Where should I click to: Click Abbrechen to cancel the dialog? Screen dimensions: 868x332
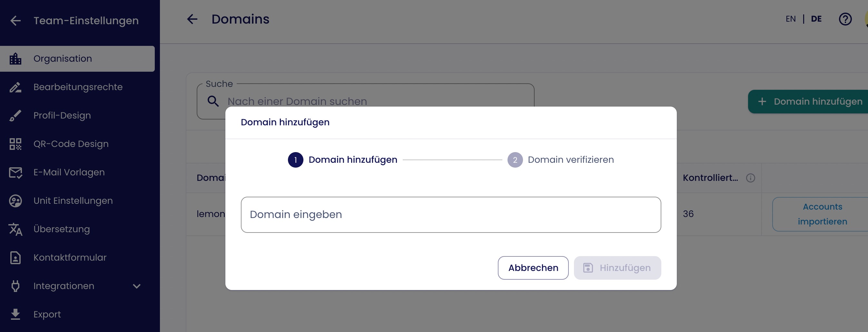[533, 268]
